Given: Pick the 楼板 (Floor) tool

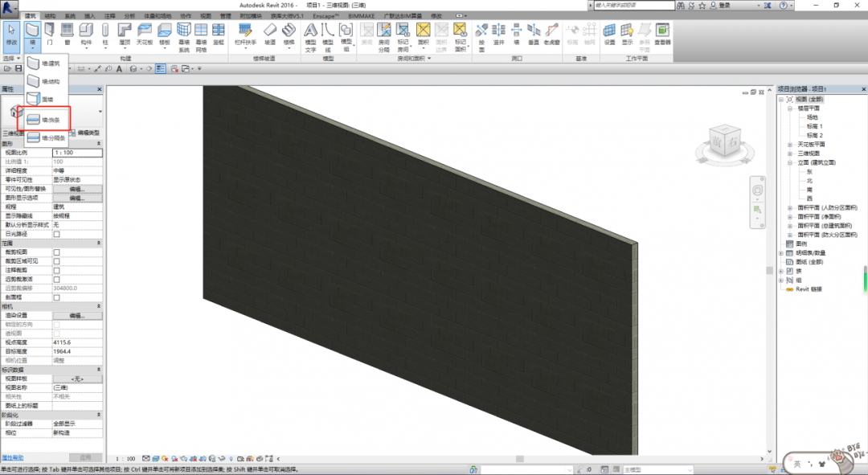Looking at the screenshot, I should (x=165, y=35).
